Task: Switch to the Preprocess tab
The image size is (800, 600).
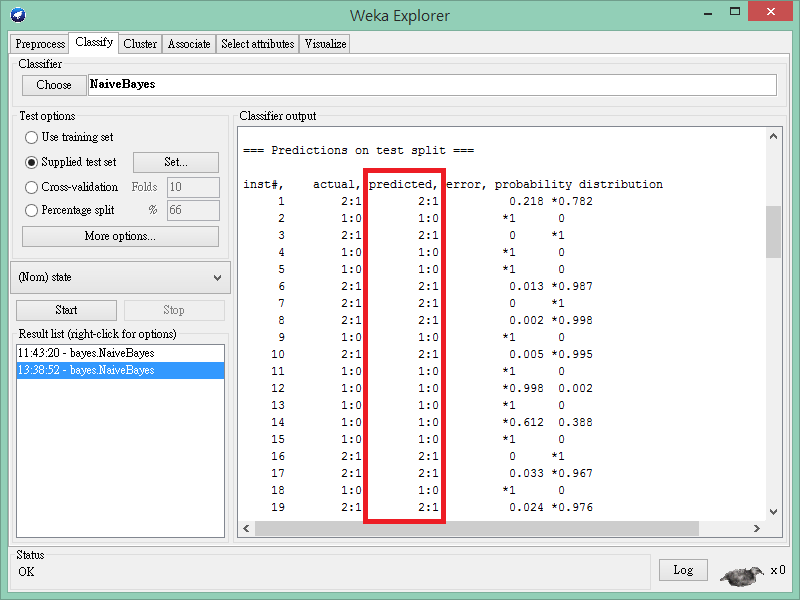Action: coord(40,44)
